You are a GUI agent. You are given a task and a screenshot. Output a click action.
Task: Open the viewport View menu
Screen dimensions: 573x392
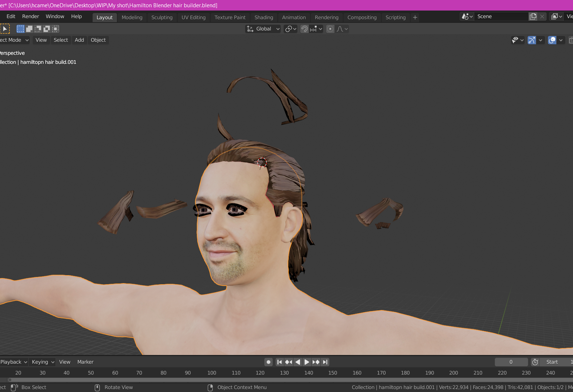[41, 40]
